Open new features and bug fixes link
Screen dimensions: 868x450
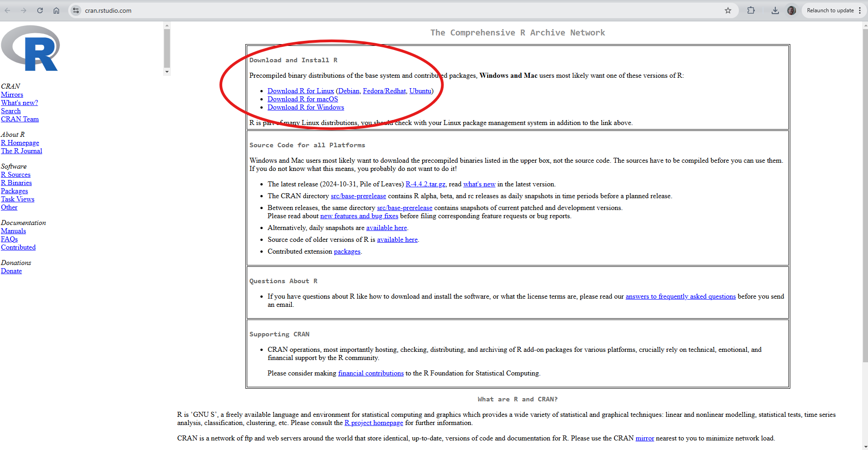pos(359,216)
